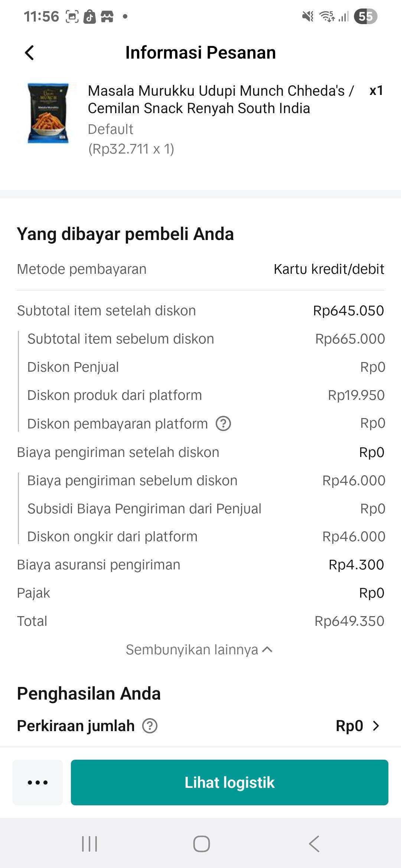The width and height of the screenshot is (401, 868).
Task: Tap the Rp0 estimated earnings amount
Action: (349, 726)
